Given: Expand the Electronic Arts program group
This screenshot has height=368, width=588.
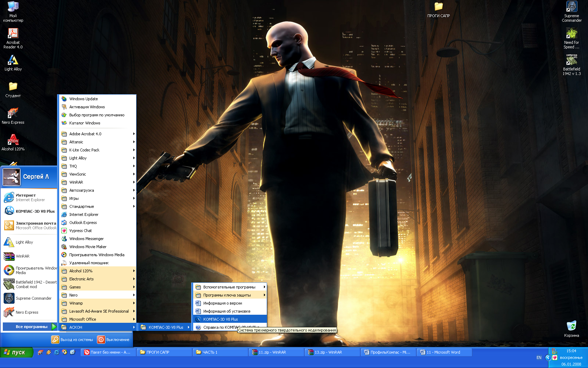Looking at the screenshot, I should click(x=98, y=279).
